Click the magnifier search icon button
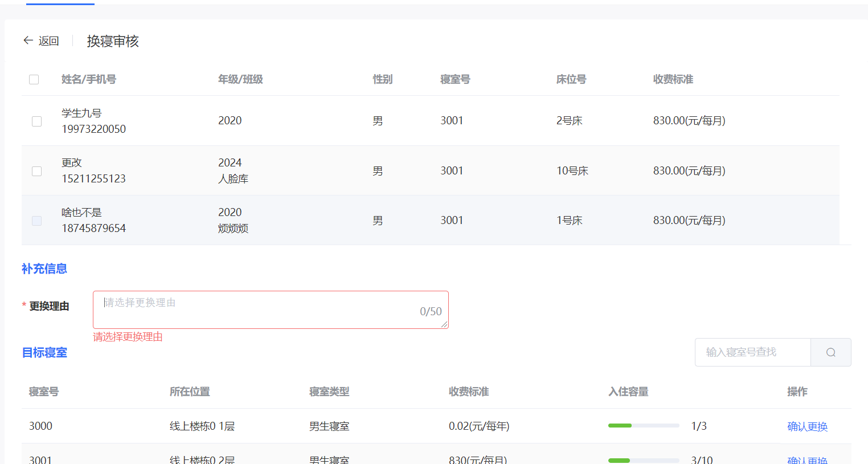Screen dimensions: 868x464 coord(830,352)
